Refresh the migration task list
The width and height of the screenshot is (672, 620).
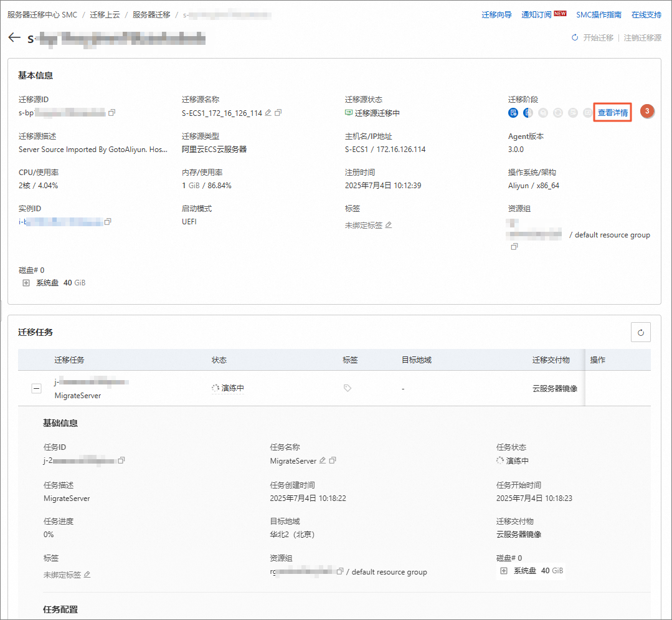click(x=641, y=332)
